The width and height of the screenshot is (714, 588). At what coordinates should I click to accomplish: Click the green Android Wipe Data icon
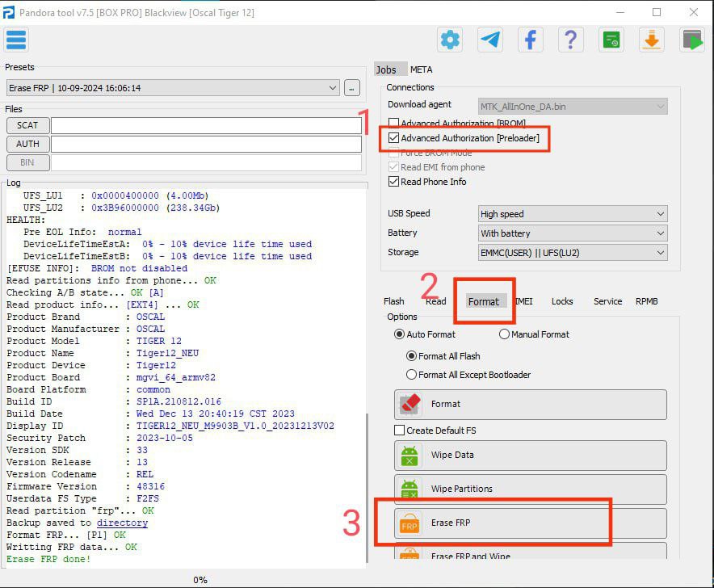409,455
